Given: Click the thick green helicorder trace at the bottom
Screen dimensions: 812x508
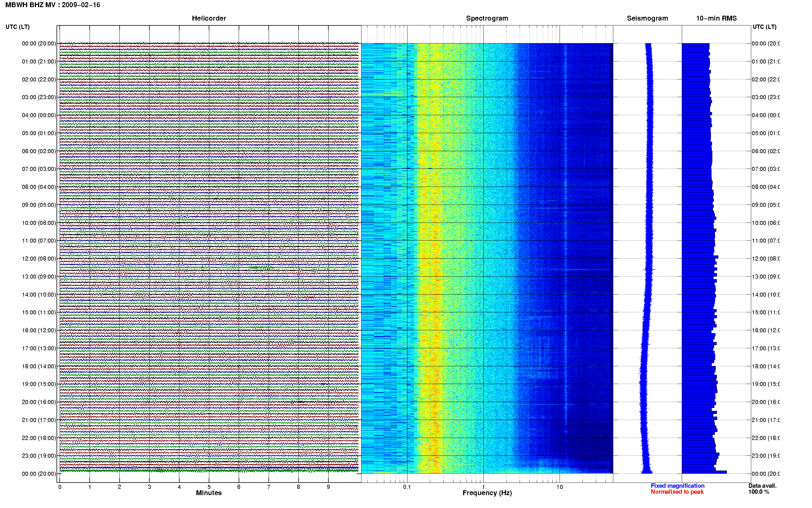Looking at the screenshot, I should pyautogui.click(x=209, y=471).
